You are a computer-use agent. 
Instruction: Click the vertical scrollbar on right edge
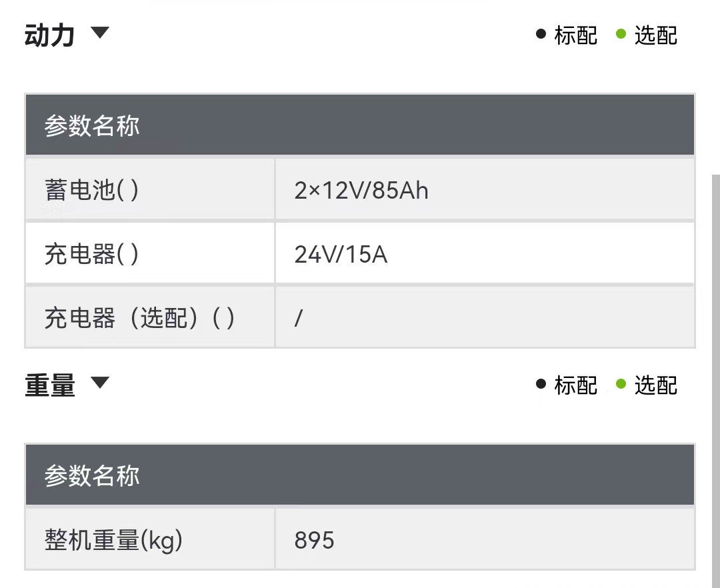click(x=716, y=381)
